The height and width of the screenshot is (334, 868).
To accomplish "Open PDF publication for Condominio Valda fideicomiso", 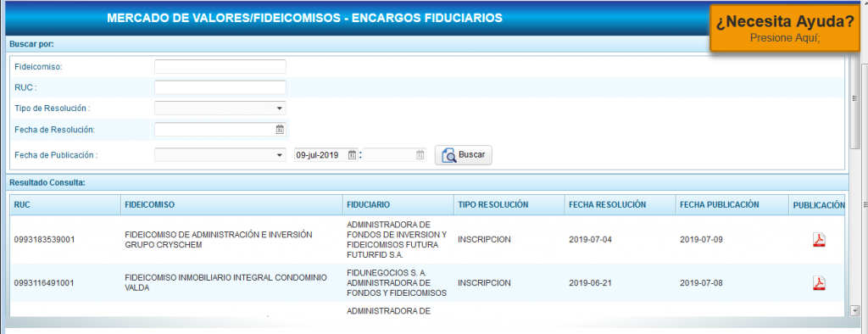I will [x=818, y=283].
